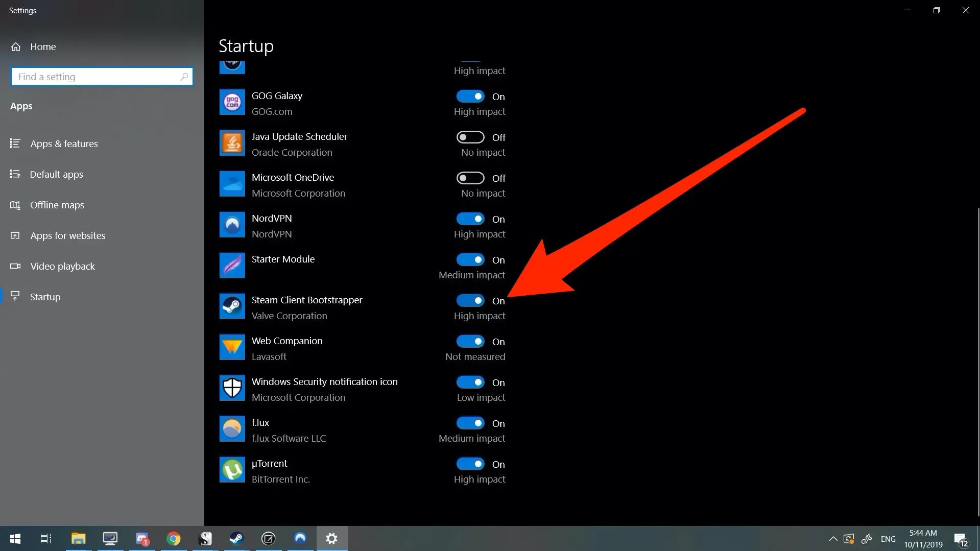Open the black S app on taskbar

click(205, 538)
